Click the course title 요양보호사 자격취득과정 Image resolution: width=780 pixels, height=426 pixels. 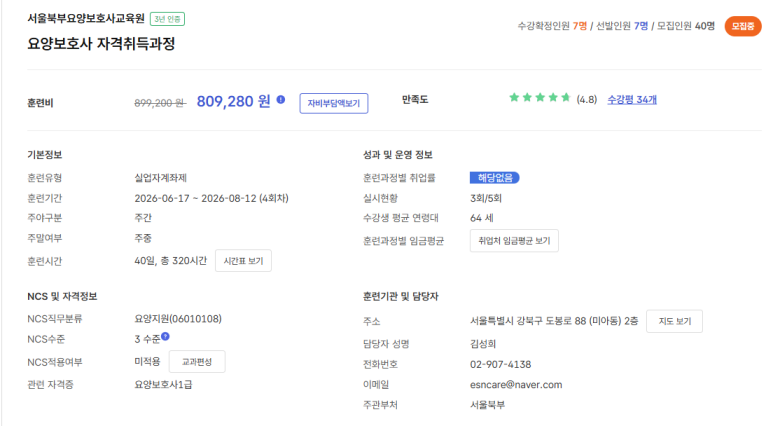point(101,44)
